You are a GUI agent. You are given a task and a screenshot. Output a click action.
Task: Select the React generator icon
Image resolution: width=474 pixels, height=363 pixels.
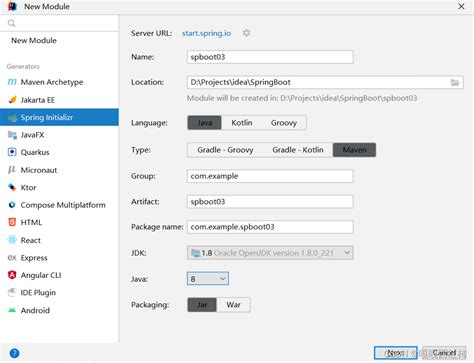coord(12,240)
